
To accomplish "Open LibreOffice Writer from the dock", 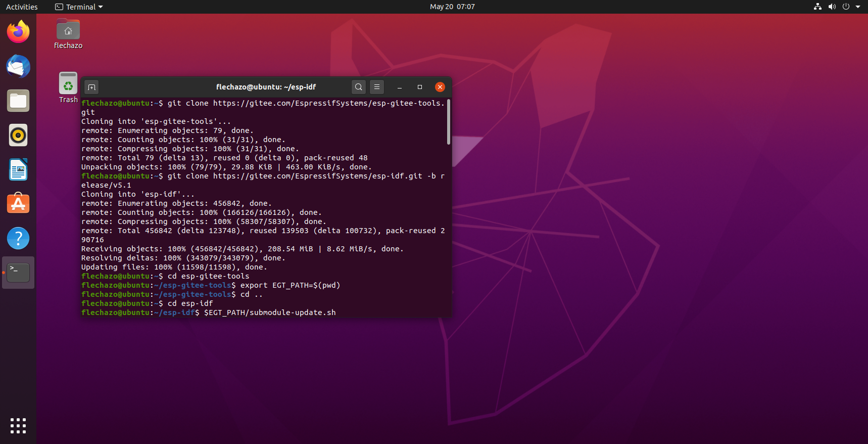I will click(18, 169).
